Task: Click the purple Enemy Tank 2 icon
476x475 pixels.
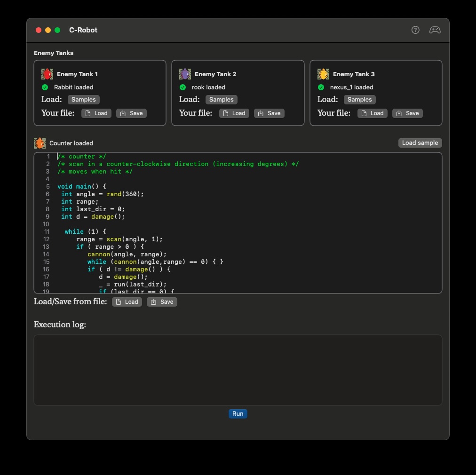Action: click(x=185, y=74)
